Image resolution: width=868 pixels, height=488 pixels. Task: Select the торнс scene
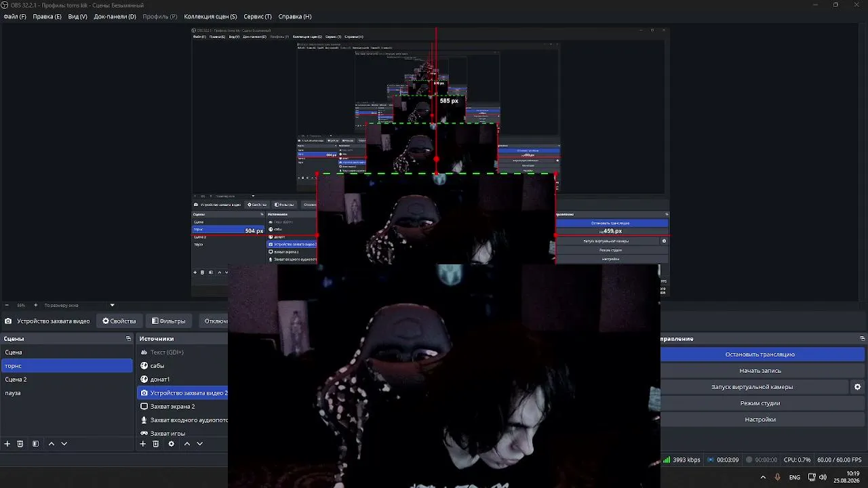(x=67, y=366)
